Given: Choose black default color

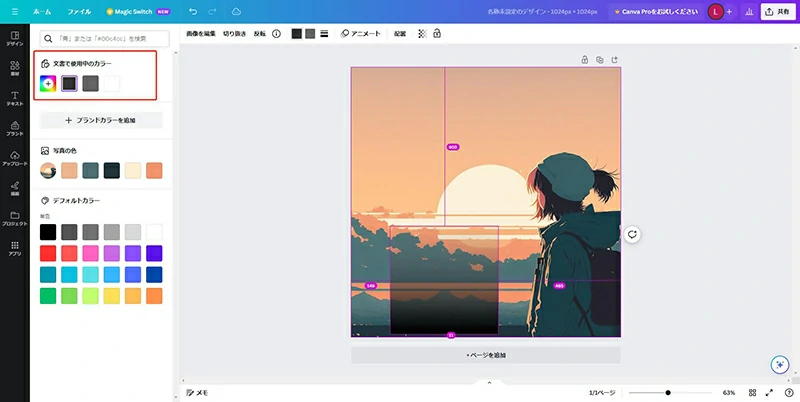Looking at the screenshot, I should 48,232.
